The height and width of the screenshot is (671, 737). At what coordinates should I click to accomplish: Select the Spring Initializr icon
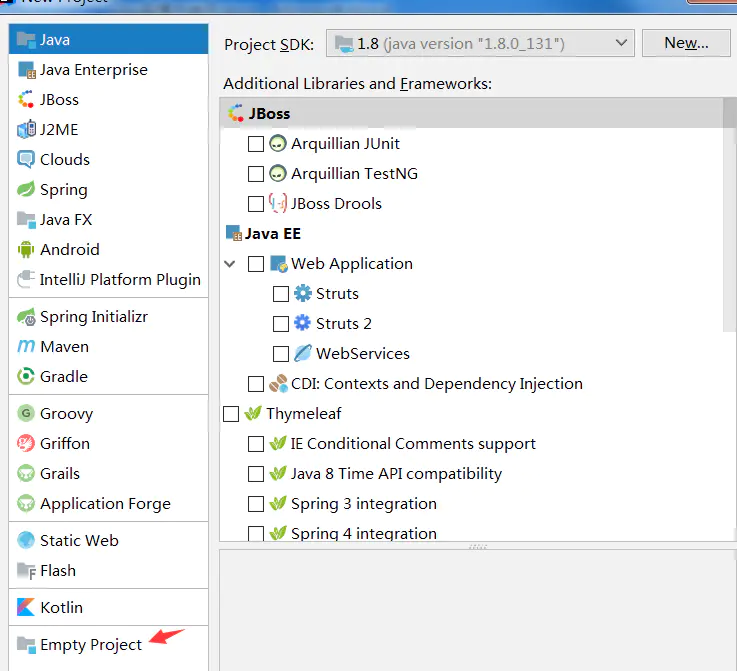tap(26, 317)
